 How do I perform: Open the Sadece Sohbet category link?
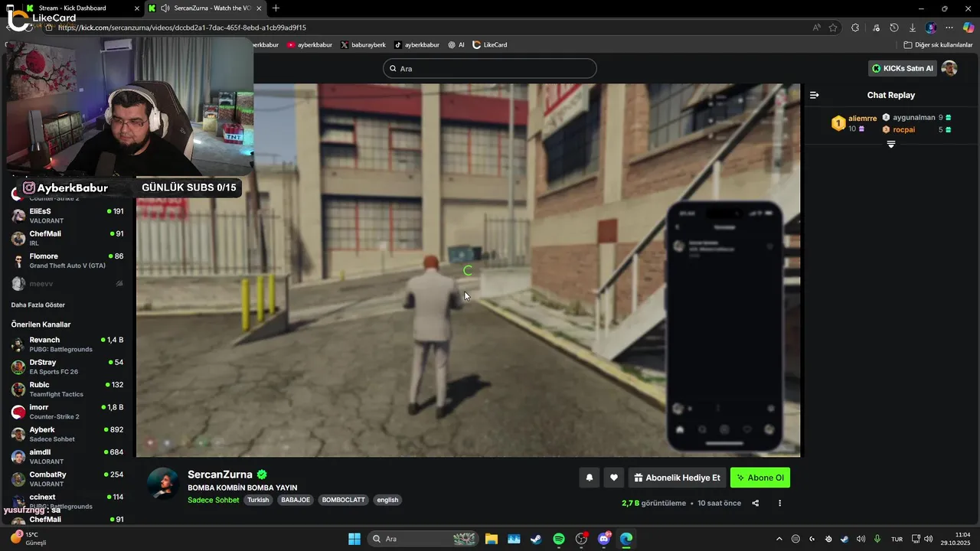(214, 500)
